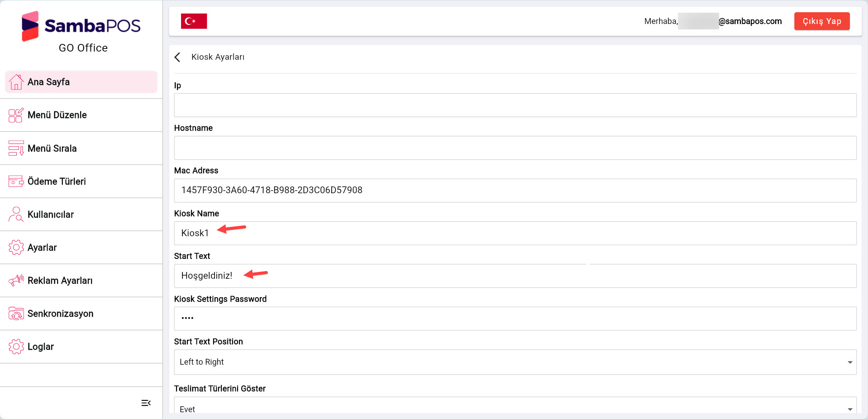Click the SambaPOS logo

pyautogui.click(x=81, y=26)
